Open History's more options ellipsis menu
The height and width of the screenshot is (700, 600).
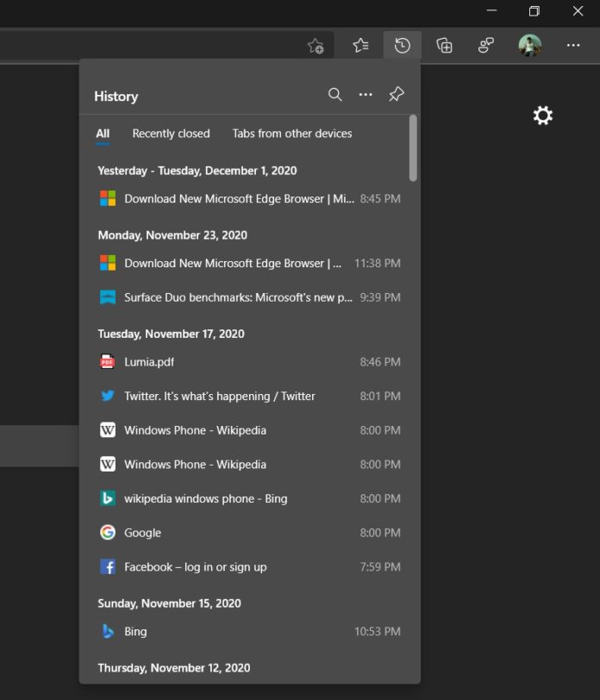click(x=366, y=95)
